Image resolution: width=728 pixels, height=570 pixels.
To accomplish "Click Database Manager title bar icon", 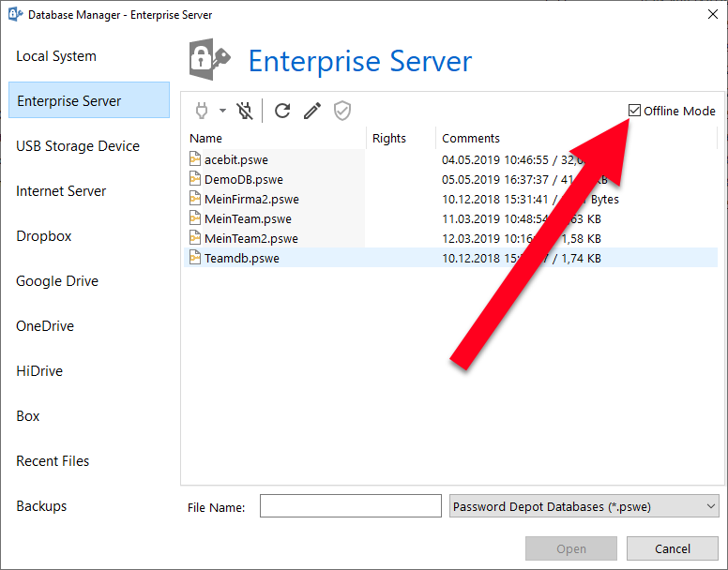I will (x=15, y=14).
